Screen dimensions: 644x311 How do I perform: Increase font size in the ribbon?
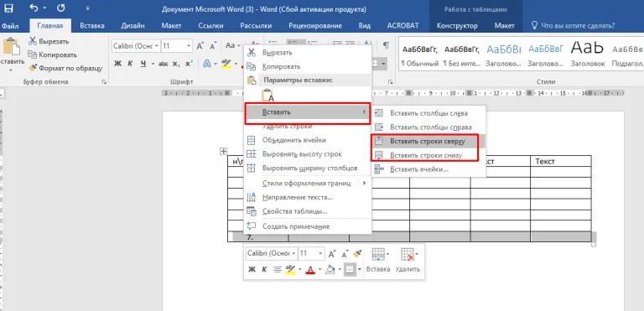click(200, 45)
